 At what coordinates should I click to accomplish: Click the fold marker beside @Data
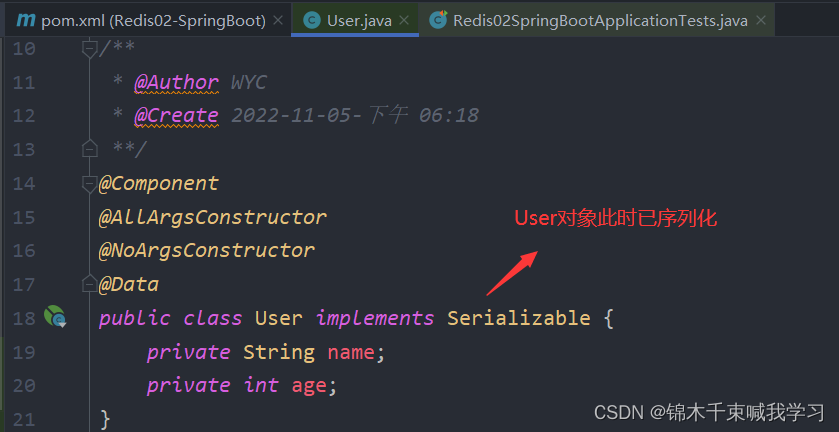pos(90,284)
